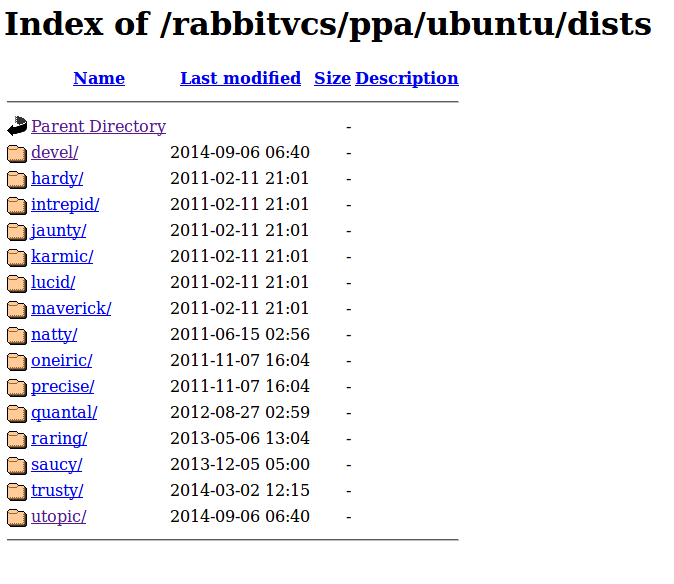Click the folder icon next to maverick/
Screen dimensions: 674x584
tap(17, 309)
